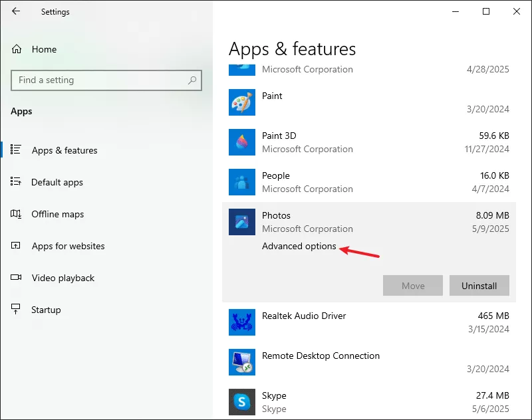Select the Realtek Audio Driver icon

pos(242,322)
